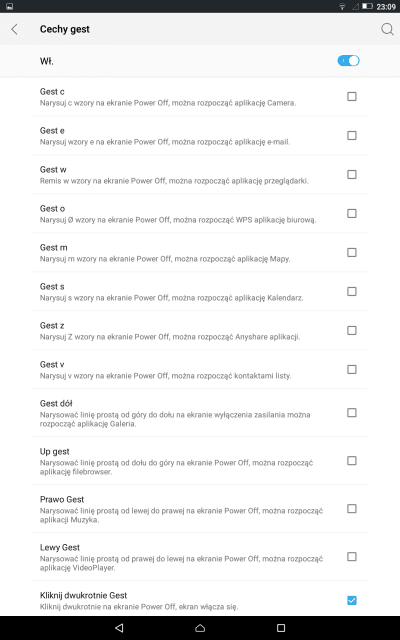
Task: Tap the back arrow beside Cechy gest
Action: [x=14, y=29]
